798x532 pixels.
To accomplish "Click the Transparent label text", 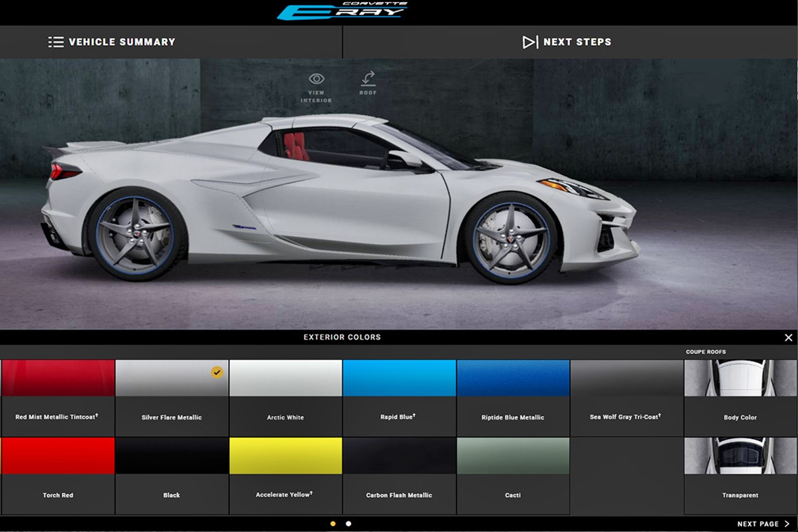I will coord(740,495).
